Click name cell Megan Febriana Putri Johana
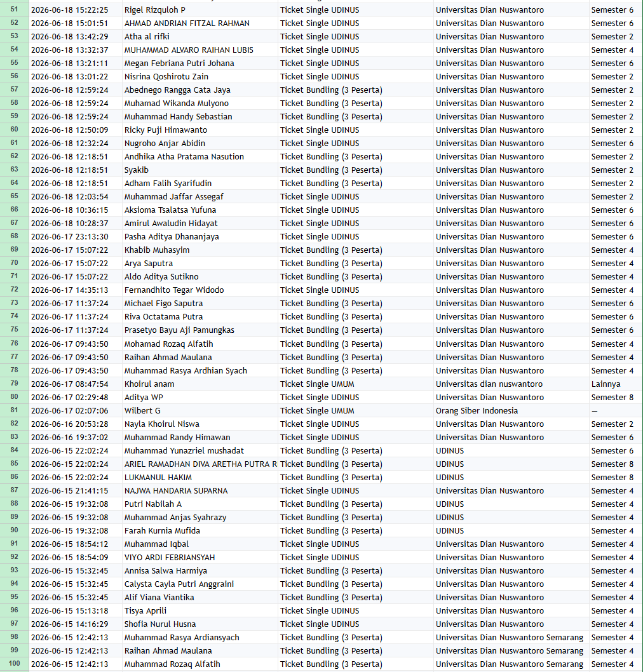The image size is (643, 672). tap(200, 63)
